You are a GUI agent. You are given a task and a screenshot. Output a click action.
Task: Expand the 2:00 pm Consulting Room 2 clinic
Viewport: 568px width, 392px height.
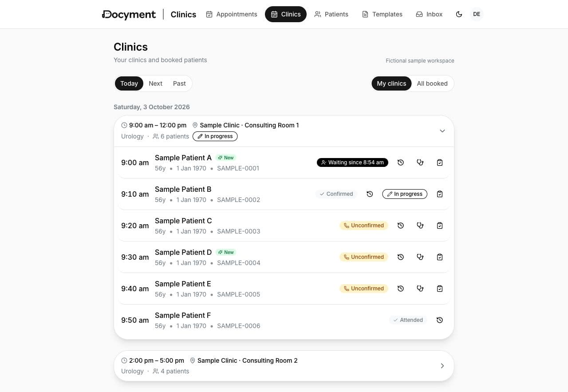pos(442,366)
